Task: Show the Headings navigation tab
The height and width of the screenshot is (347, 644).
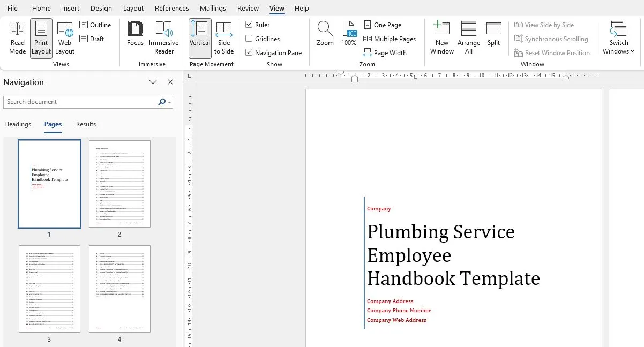Action: (18, 124)
